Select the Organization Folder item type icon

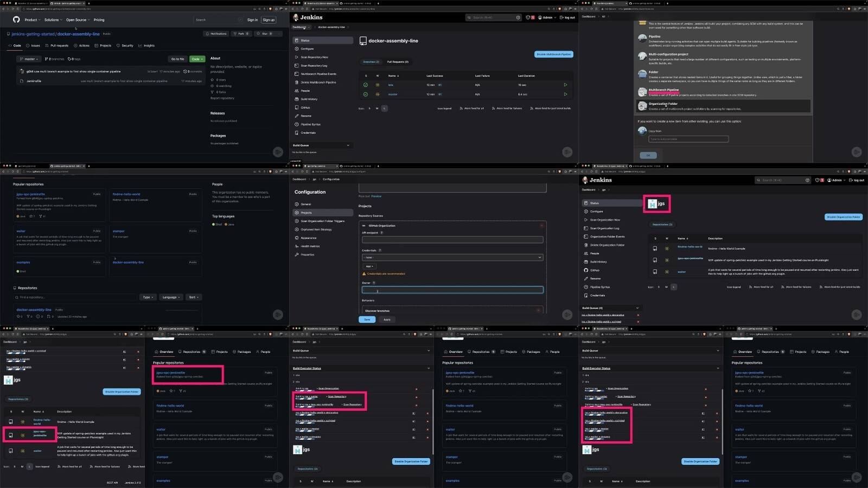coord(642,106)
